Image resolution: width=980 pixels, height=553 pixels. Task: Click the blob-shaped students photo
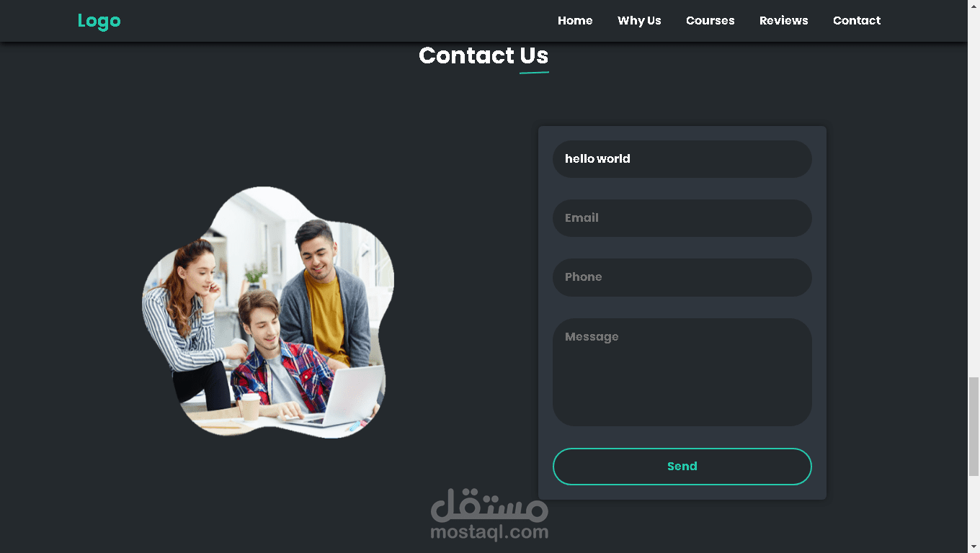click(x=268, y=313)
